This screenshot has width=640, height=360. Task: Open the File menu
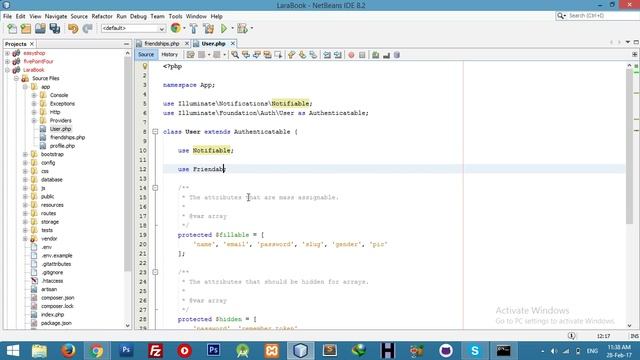[x=7, y=16]
